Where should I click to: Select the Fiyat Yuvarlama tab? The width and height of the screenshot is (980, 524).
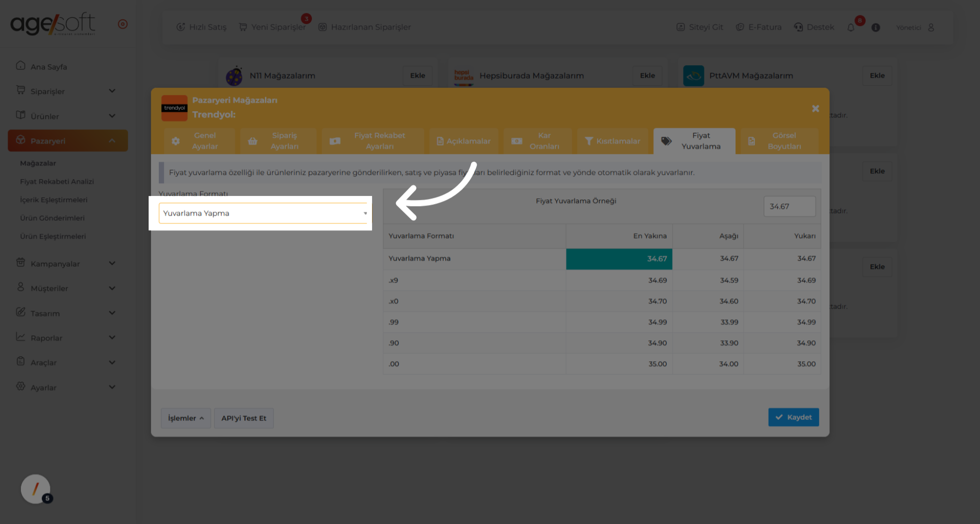pyautogui.click(x=694, y=141)
